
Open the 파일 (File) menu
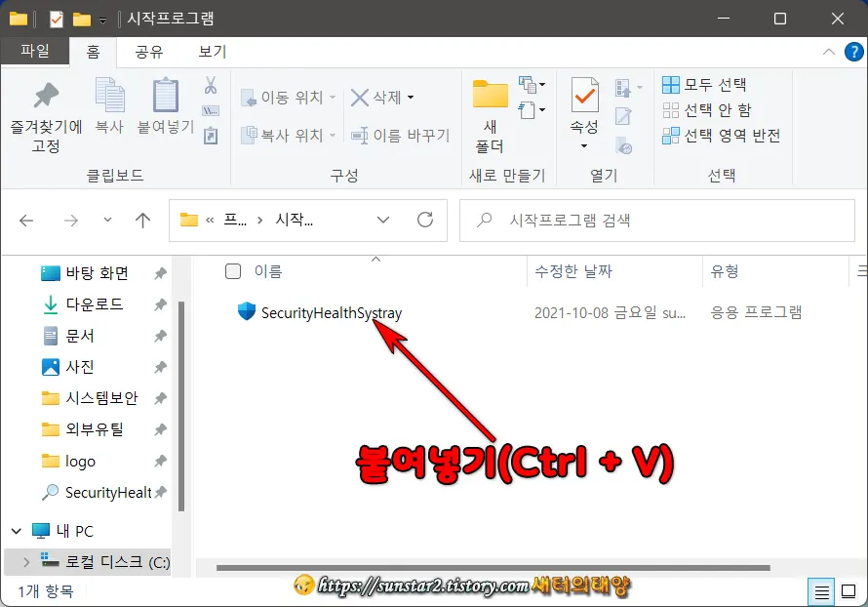35,51
